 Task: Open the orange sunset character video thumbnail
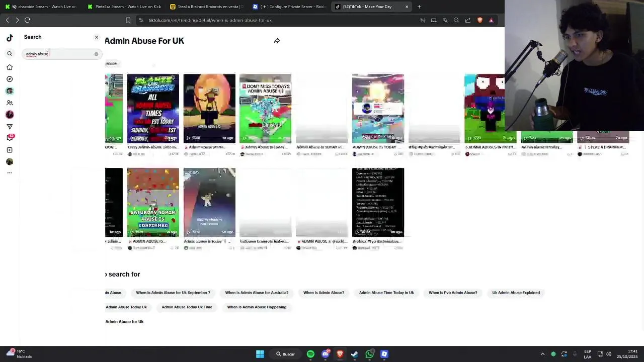[209, 109]
